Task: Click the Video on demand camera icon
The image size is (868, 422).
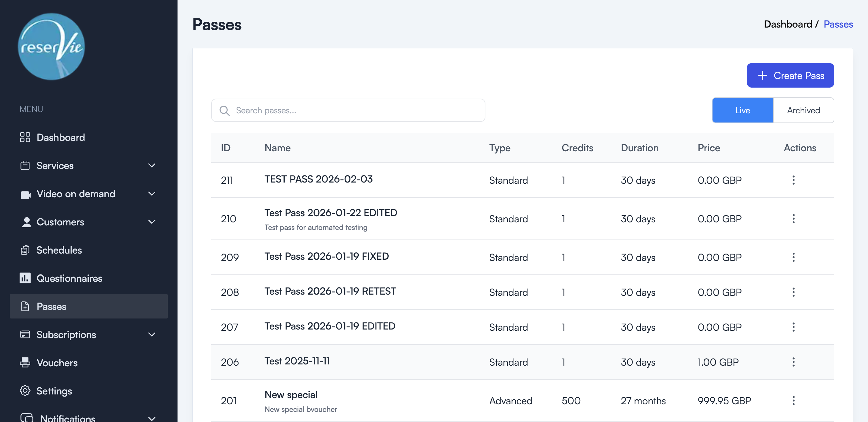Action: [25, 194]
